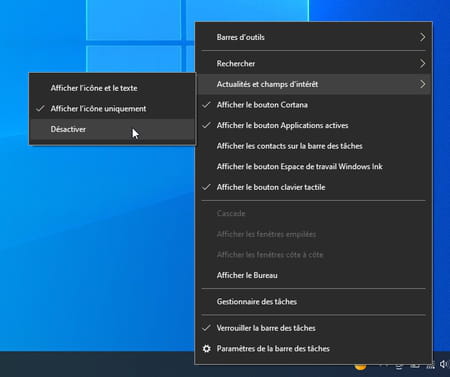Toggle Verrouiller la barre des tâches

[x=313, y=328]
